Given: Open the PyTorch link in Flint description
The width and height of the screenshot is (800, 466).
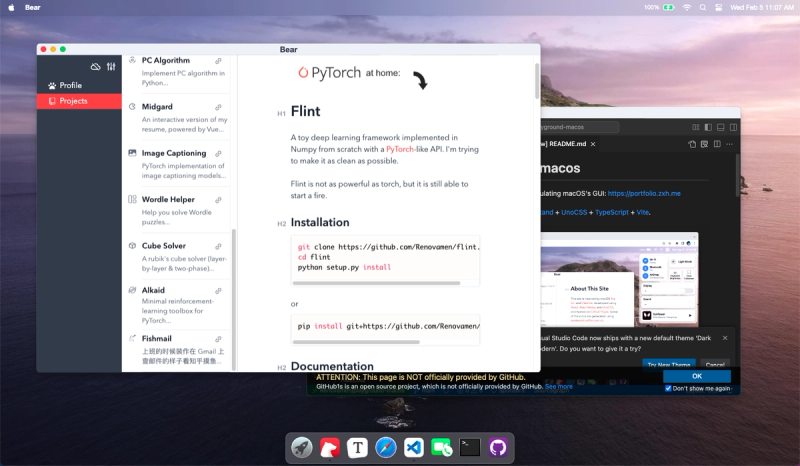Looking at the screenshot, I should pyautogui.click(x=399, y=149).
